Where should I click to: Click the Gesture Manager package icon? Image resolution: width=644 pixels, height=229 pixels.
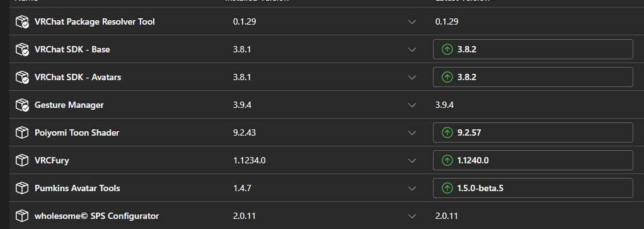click(x=22, y=105)
